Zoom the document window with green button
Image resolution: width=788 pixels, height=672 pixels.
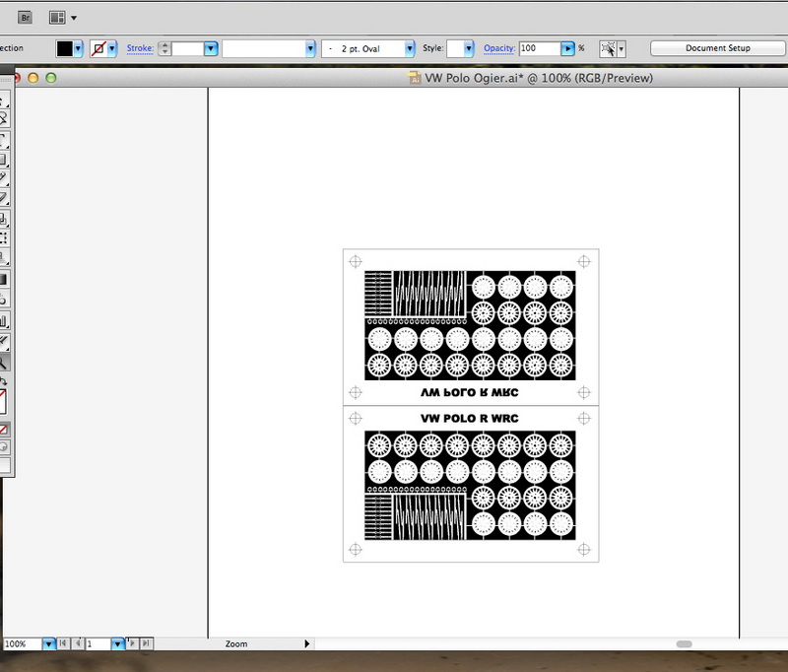[x=51, y=78]
